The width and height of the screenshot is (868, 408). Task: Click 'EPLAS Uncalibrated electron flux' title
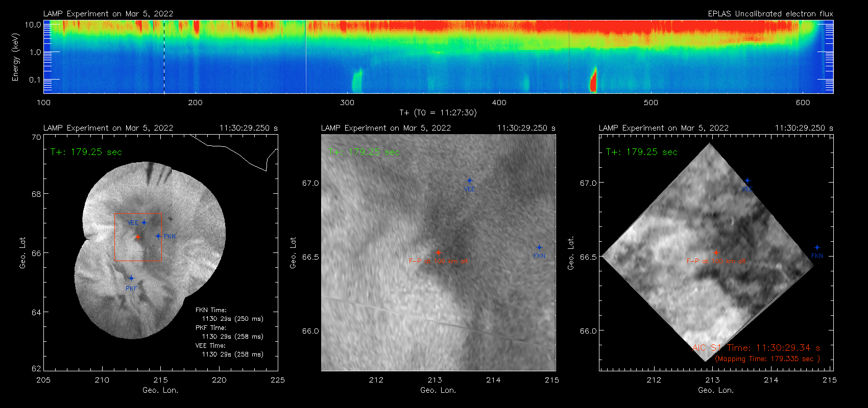point(770,14)
